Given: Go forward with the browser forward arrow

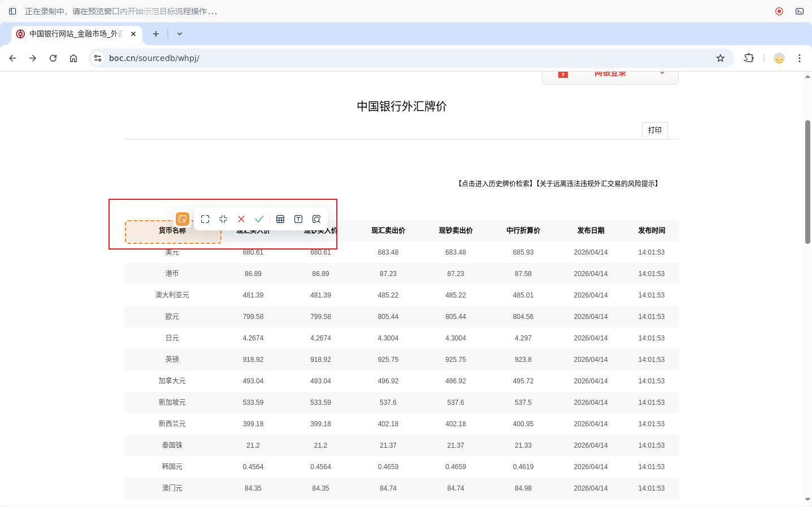Looking at the screenshot, I should [33, 58].
